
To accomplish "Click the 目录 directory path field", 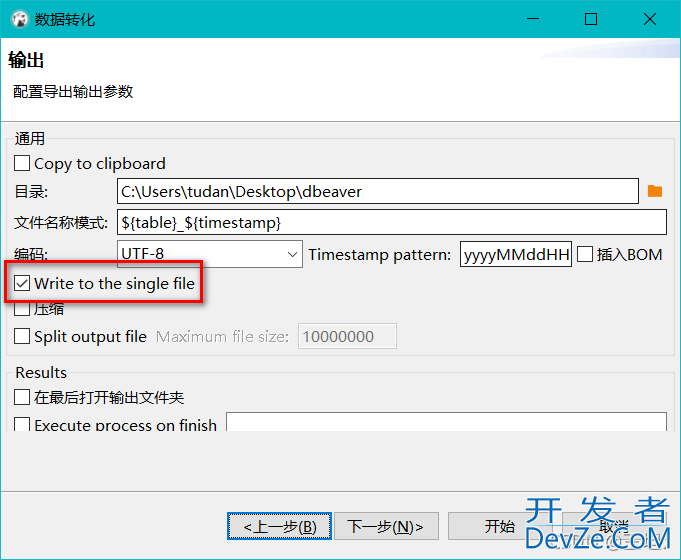I will click(x=378, y=191).
